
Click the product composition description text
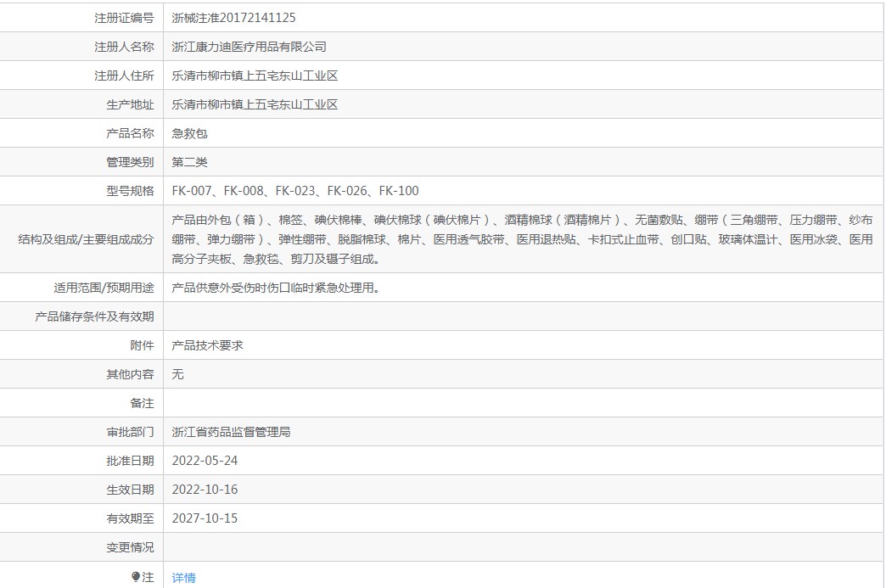[x=521, y=239]
